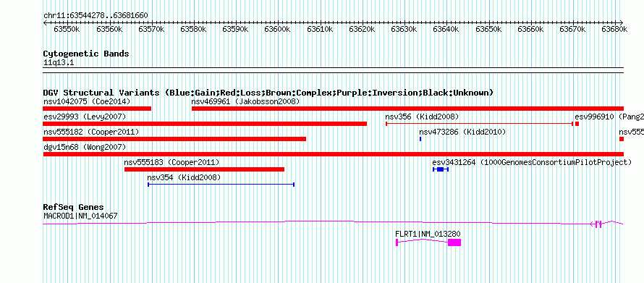This screenshot has width=644, height=283.
Task: Click the thin blue nsv354 gain line
Action: tap(221, 185)
